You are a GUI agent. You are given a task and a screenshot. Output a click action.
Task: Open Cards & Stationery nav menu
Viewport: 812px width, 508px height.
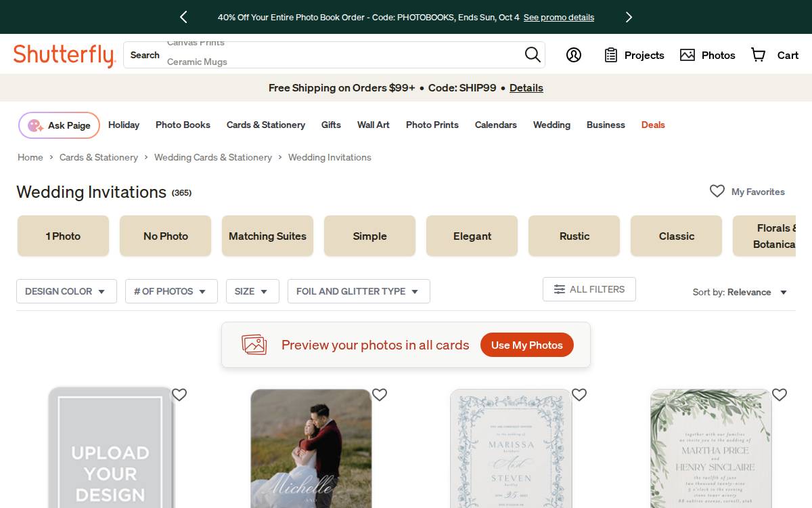click(x=266, y=125)
